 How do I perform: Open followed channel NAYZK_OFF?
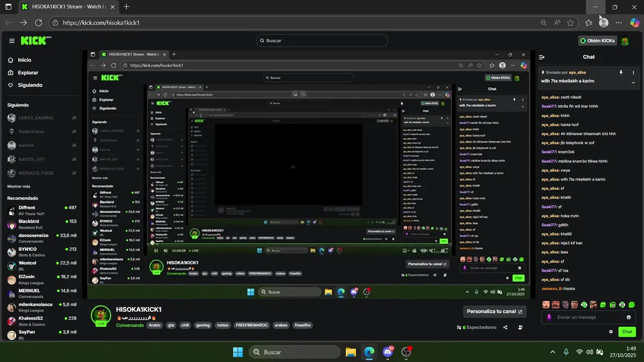(41, 159)
